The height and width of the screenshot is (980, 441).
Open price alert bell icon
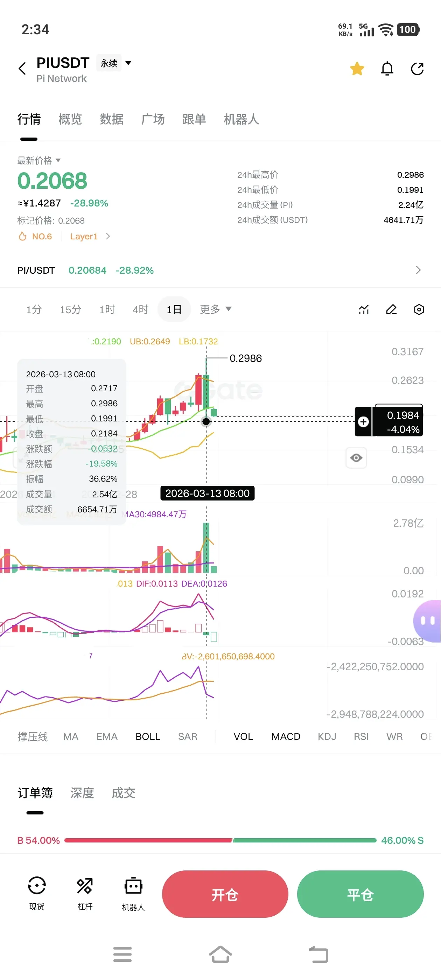(387, 69)
